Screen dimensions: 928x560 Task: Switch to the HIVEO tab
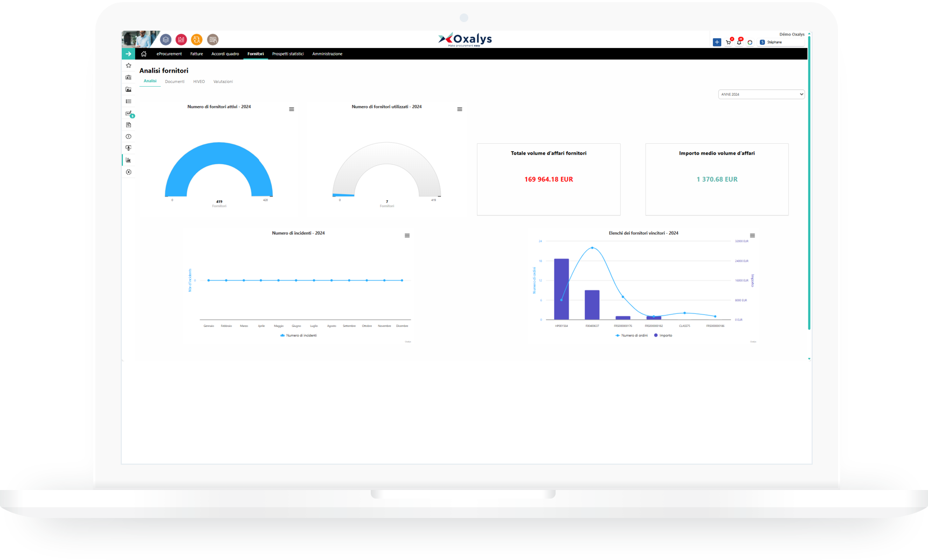[199, 82]
